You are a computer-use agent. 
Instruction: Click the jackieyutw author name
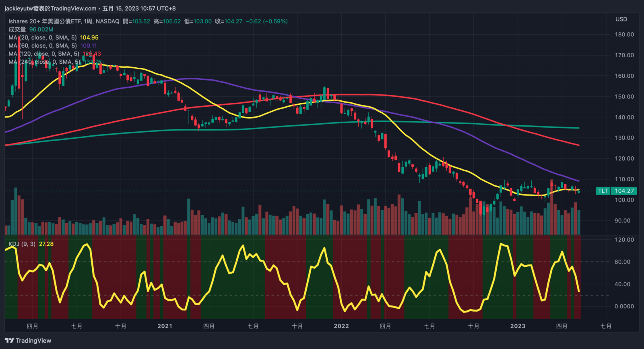(19, 8)
